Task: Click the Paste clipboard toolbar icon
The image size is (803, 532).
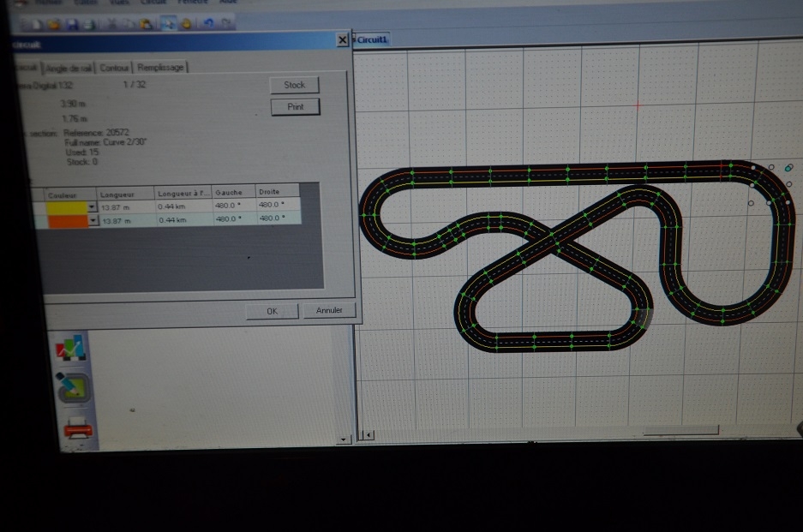Action: pos(146,24)
